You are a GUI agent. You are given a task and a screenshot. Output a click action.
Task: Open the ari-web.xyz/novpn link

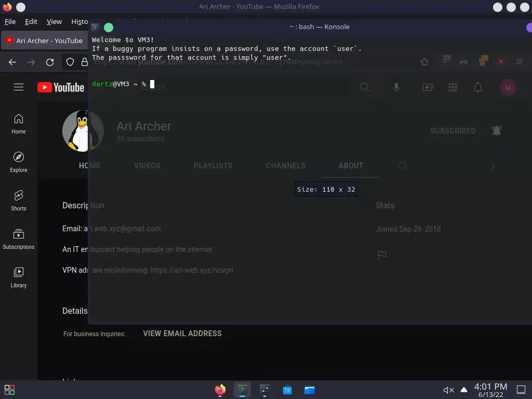pyautogui.click(x=192, y=270)
